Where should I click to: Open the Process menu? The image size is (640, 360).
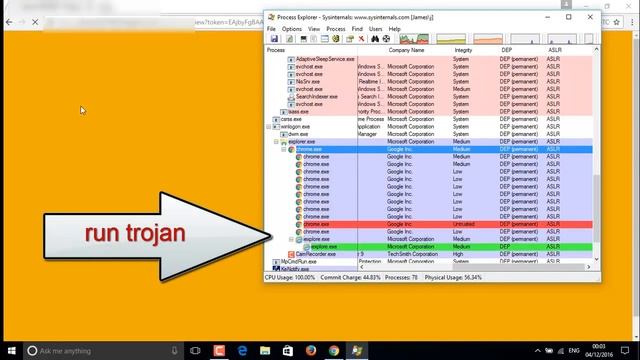point(336,29)
